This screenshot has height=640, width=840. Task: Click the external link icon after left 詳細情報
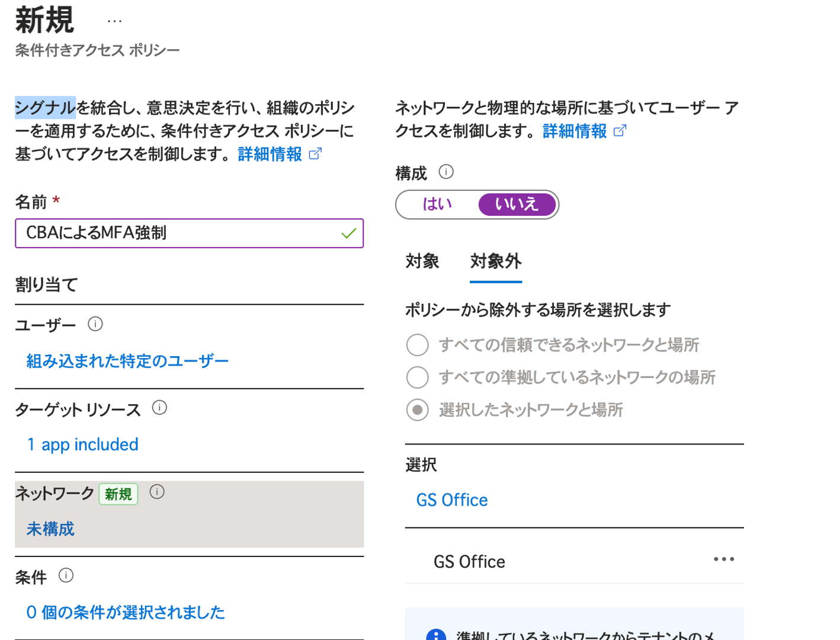pyautogui.click(x=315, y=153)
